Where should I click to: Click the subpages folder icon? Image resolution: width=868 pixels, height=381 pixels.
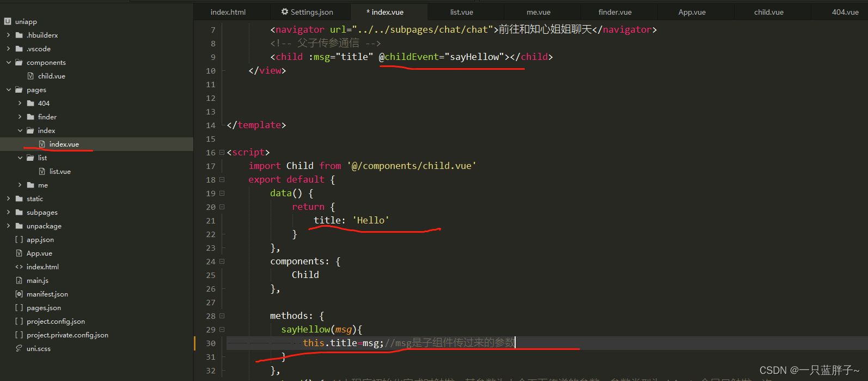[x=19, y=212]
